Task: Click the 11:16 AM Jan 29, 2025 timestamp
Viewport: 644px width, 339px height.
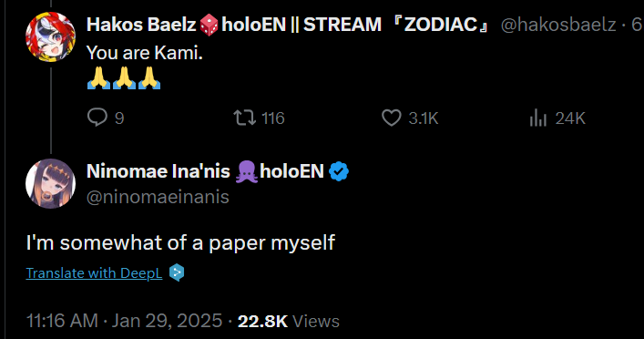Action: tap(124, 321)
